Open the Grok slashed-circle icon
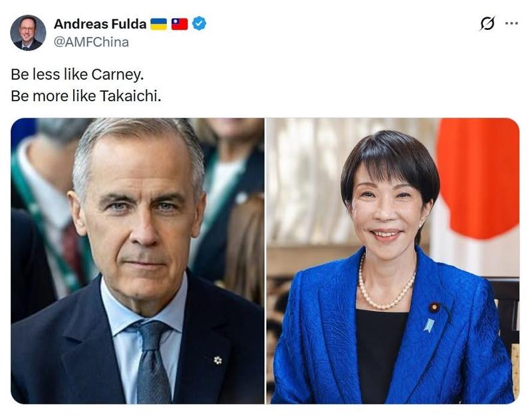532x419 pixels. [x=487, y=23]
